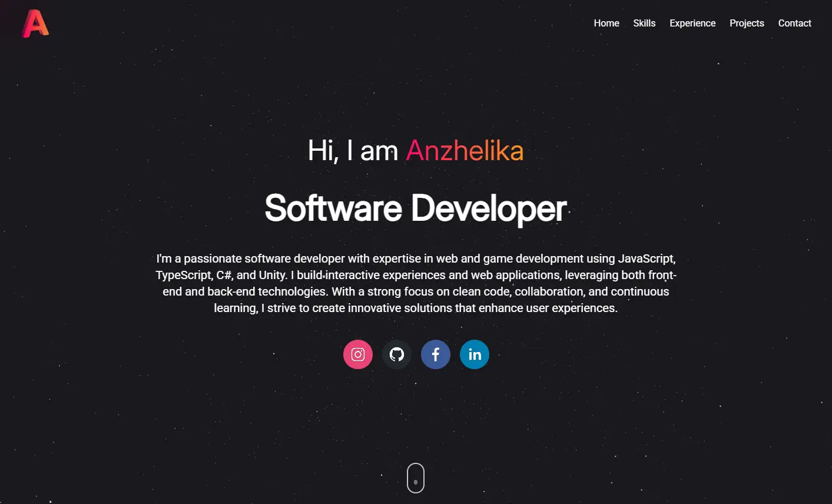832x504 pixels.
Task: Click the name Anzhelika in the heading
Action: pyautogui.click(x=465, y=150)
